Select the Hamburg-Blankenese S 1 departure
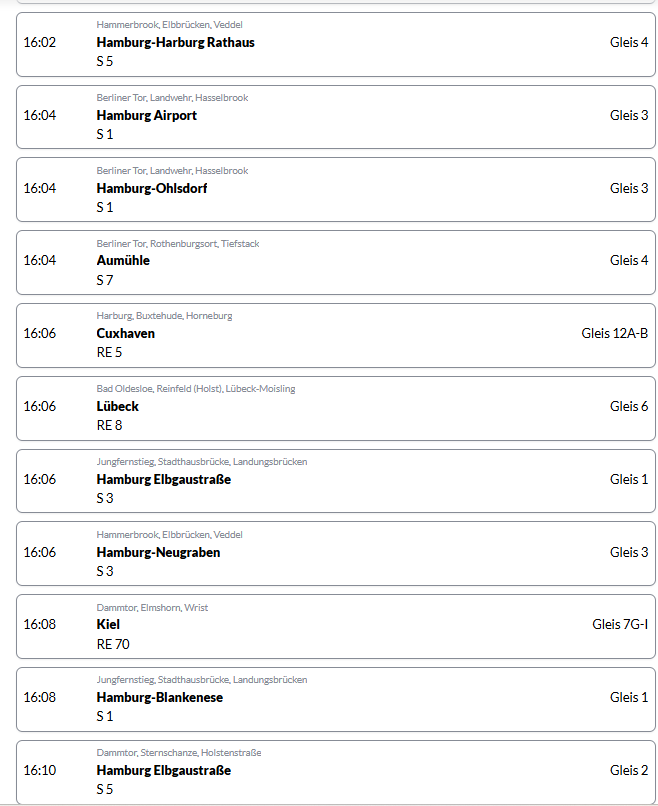This screenshot has width=658, height=806. 336,698
